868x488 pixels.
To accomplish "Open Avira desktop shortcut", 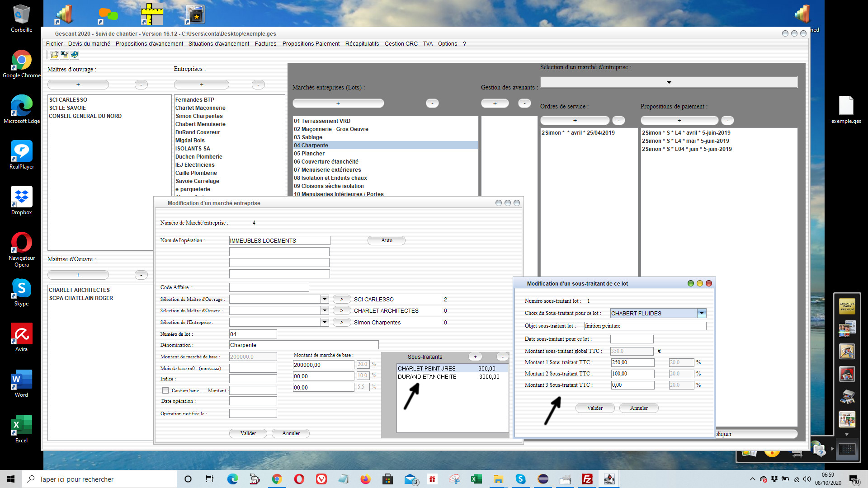I will click(21, 338).
